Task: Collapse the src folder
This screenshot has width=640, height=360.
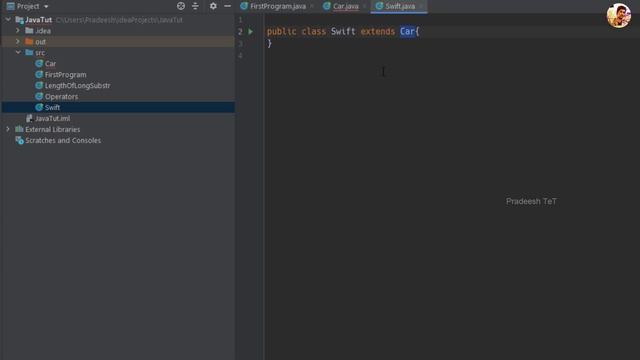Action: click(18, 53)
